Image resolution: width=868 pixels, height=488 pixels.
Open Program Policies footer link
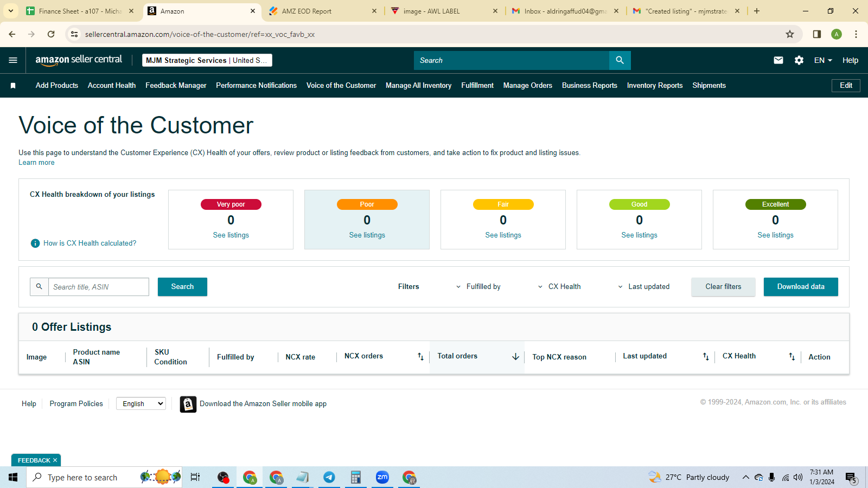click(x=76, y=404)
